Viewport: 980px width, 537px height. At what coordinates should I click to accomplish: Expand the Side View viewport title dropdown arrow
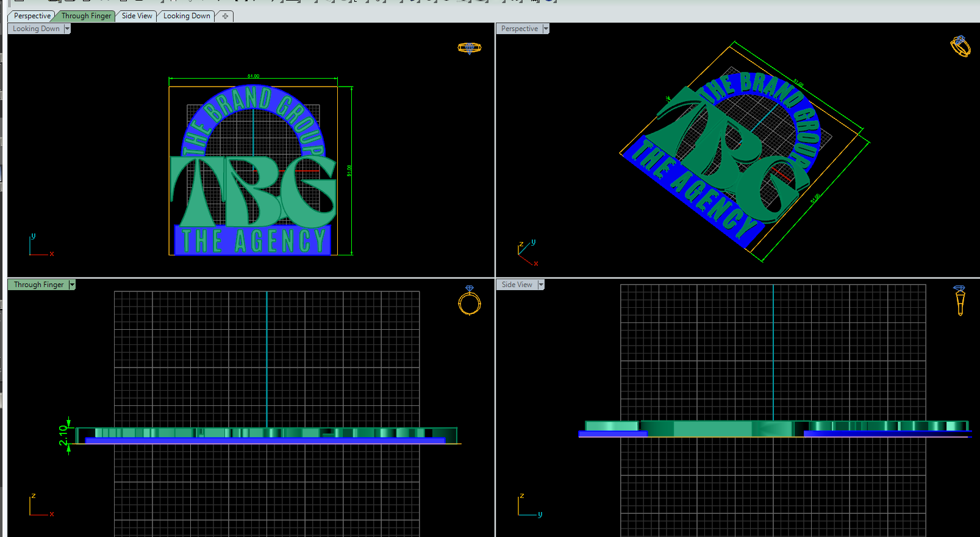541,285
